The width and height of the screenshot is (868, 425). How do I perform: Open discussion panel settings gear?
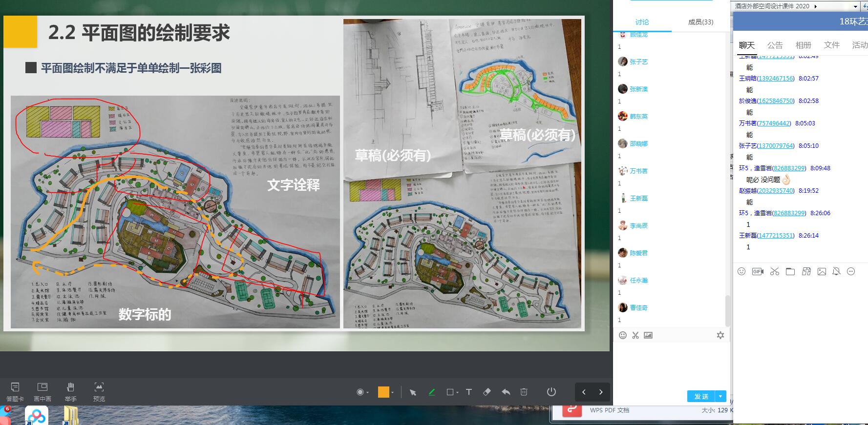(x=720, y=335)
